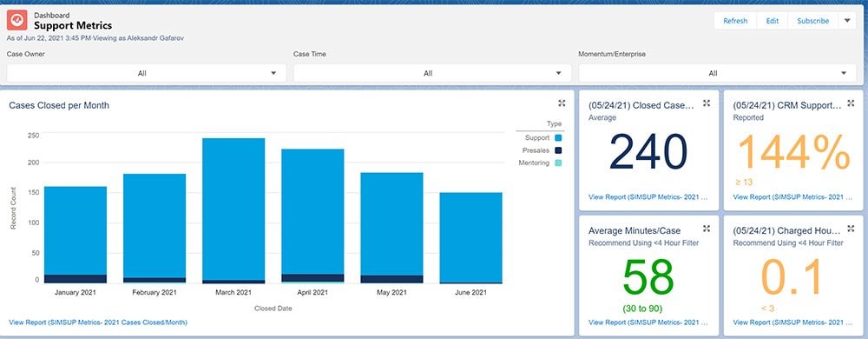Click the red Support Metrics dashboard icon

pos(17,21)
